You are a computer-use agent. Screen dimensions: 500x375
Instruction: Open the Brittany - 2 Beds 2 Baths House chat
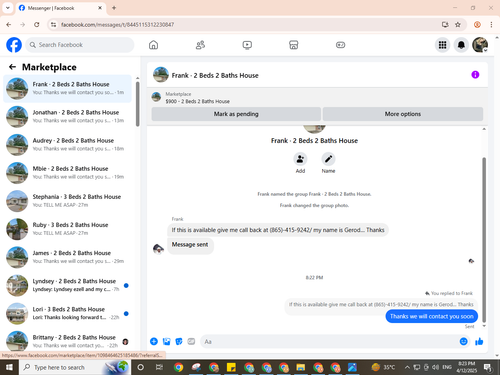(x=68, y=341)
